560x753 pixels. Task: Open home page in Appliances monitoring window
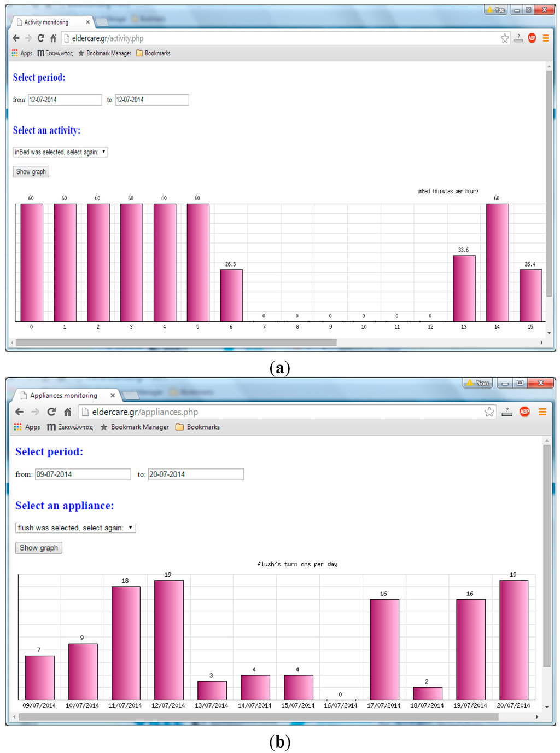(x=68, y=412)
